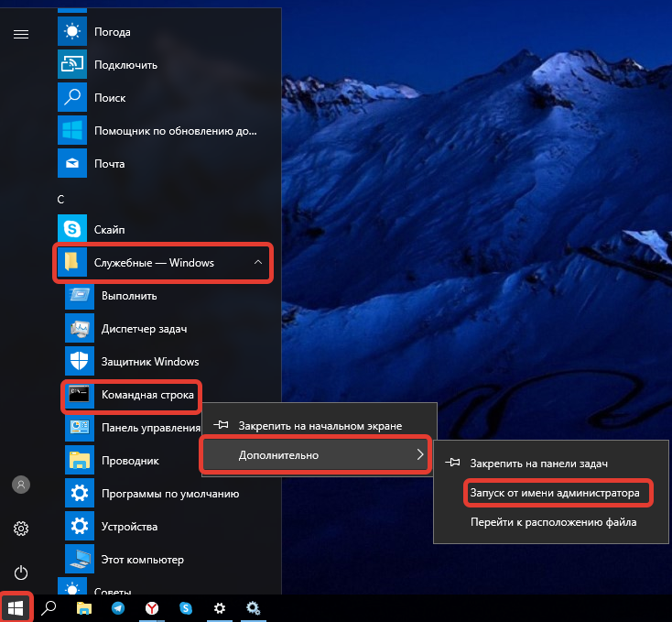The width and height of the screenshot is (672, 622).
Task: Click the Почта label
Action: pyautogui.click(x=109, y=164)
